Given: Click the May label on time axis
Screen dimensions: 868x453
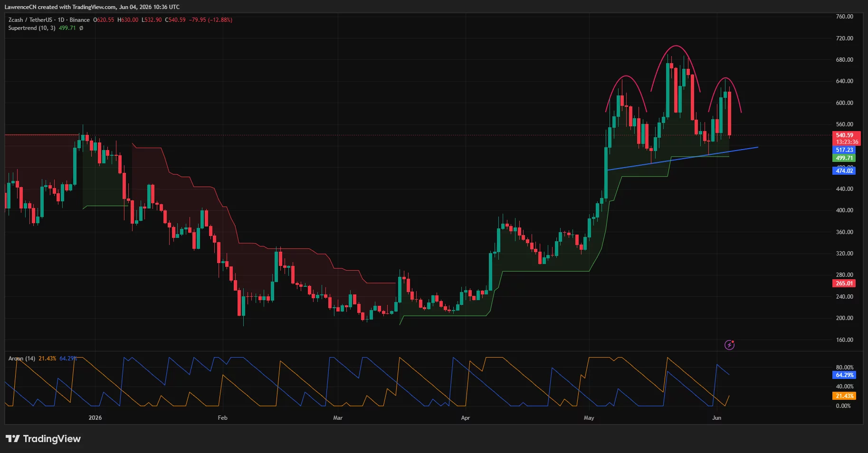Looking at the screenshot, I should click(589, 418).
